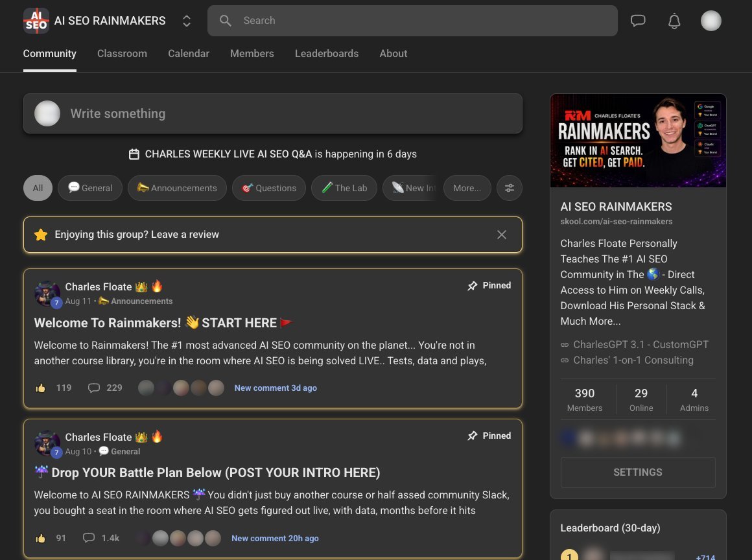Filter posts by General
Image resolution: width=752 pixels, height=560 pixels.
tap(90, 188)
